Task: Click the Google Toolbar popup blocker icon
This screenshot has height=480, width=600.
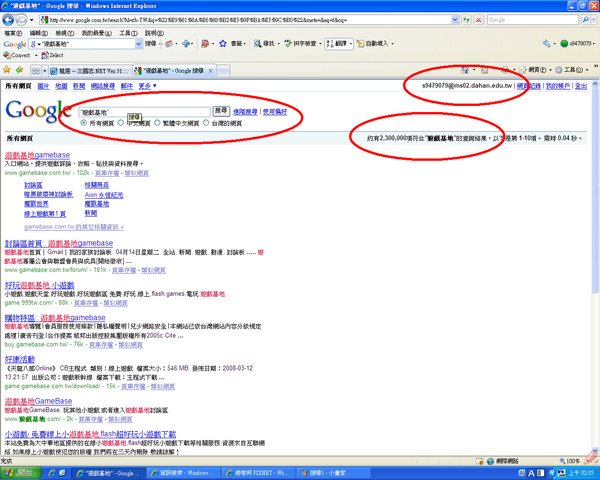Action: click(205, 44)
